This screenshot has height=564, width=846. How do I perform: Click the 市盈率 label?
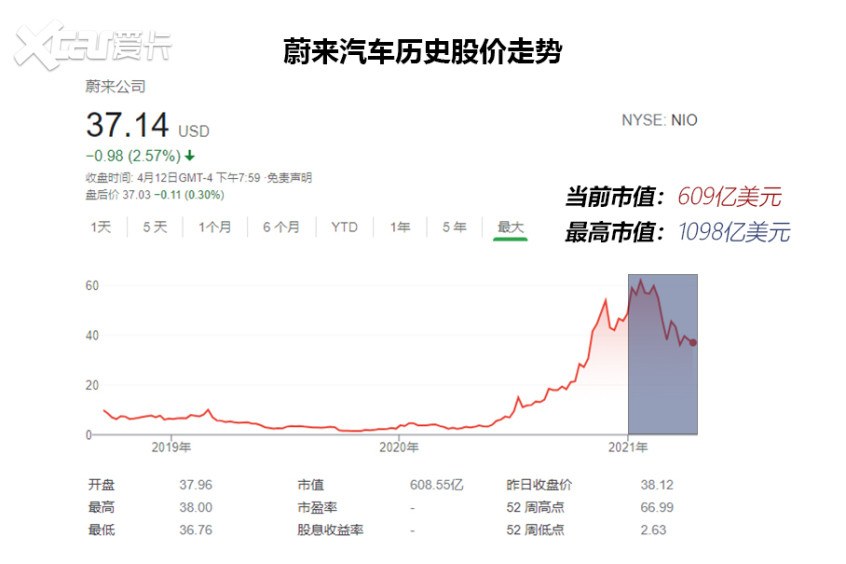pos(317,507)
